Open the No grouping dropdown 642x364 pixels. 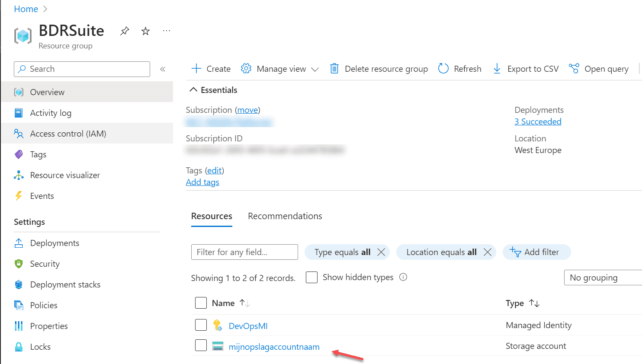pos(603,278)
